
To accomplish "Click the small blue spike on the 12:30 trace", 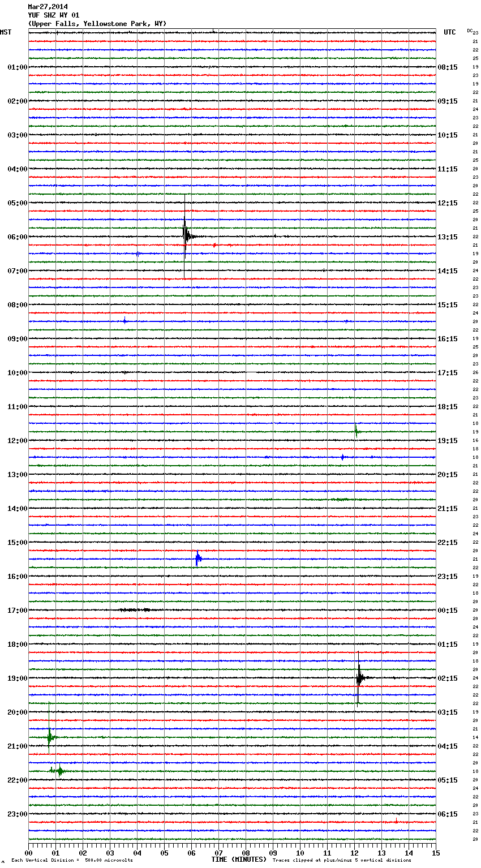I will click(342, 457).
